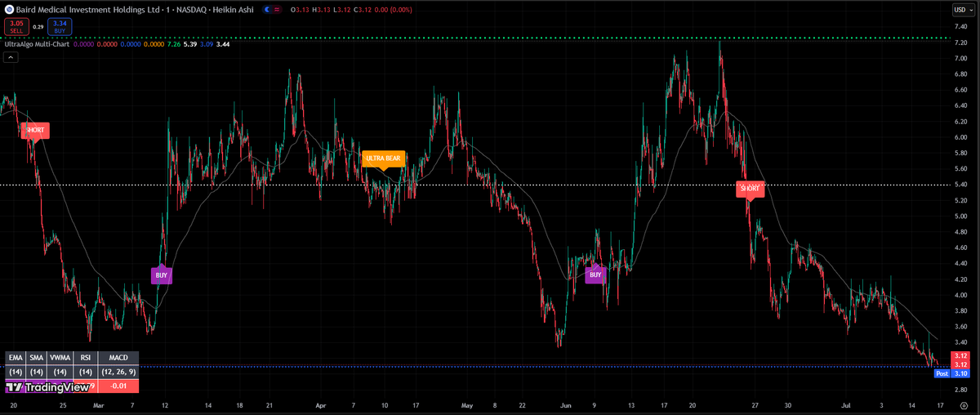The width and height of the screenshot is (980, 415).
Task: Click the UltraAlgo Multi-Chart indicator label
Action: [36, 44]
